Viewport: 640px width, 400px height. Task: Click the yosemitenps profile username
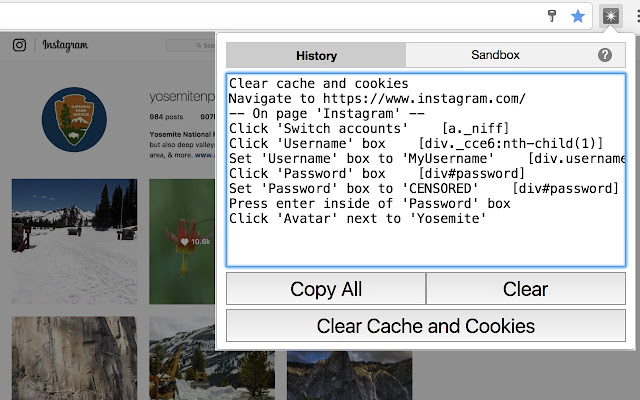click(182, 96)
